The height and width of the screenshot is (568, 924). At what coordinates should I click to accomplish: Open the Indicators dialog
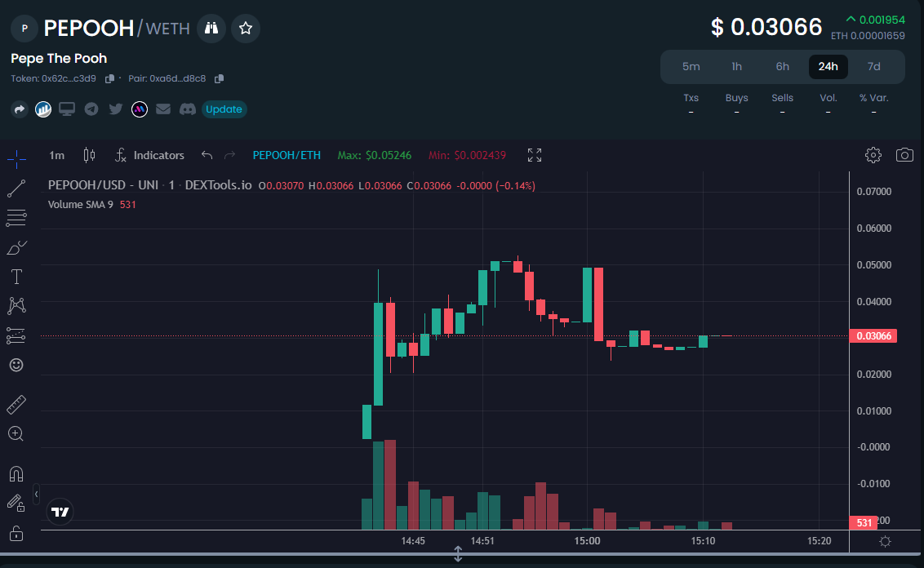(x=150, y=155)
